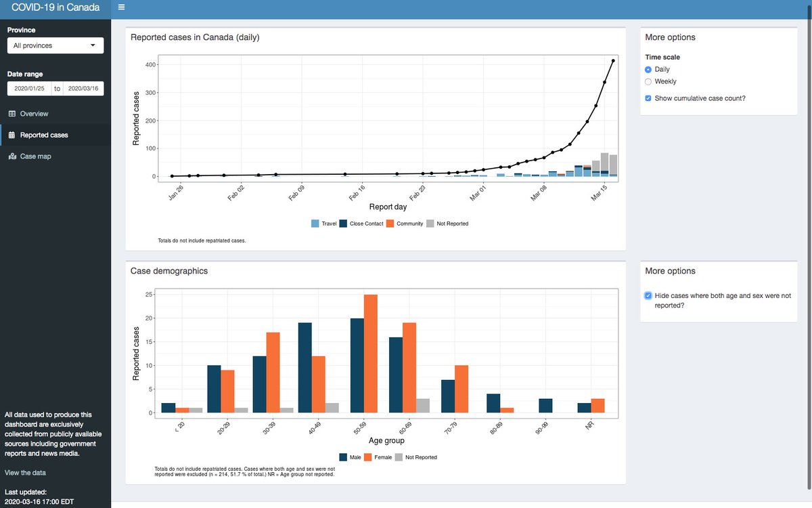Screen dimensions: 812x508
Task: Click the Date range label
Action: click(x=25, y=74)
